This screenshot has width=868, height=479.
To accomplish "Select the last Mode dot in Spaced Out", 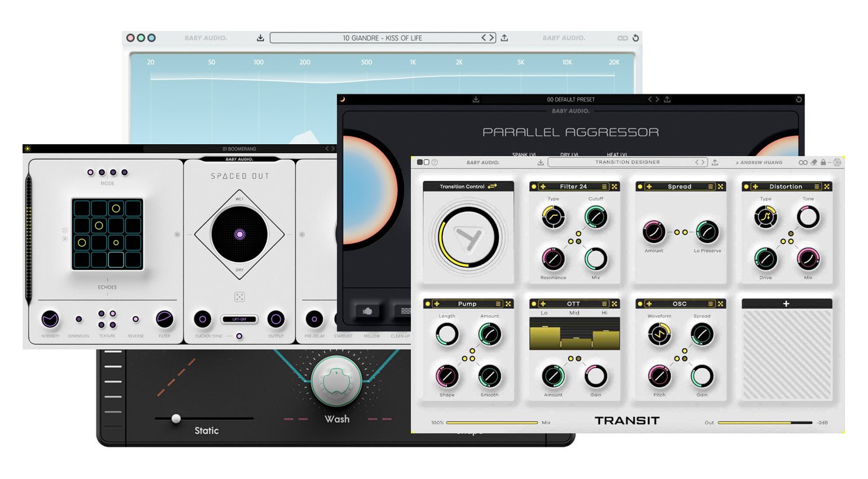I will point(125,172).
